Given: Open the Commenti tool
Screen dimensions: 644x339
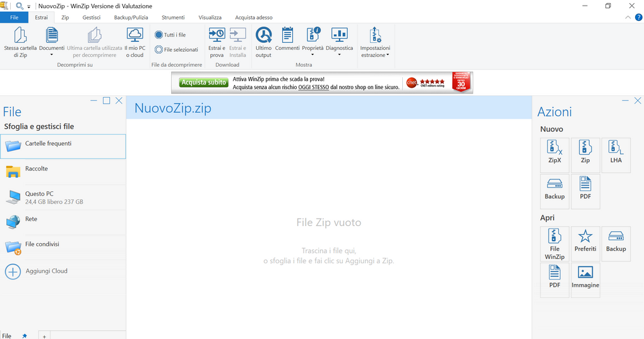Looking at the screenshot, I should [x=287, y=39].
